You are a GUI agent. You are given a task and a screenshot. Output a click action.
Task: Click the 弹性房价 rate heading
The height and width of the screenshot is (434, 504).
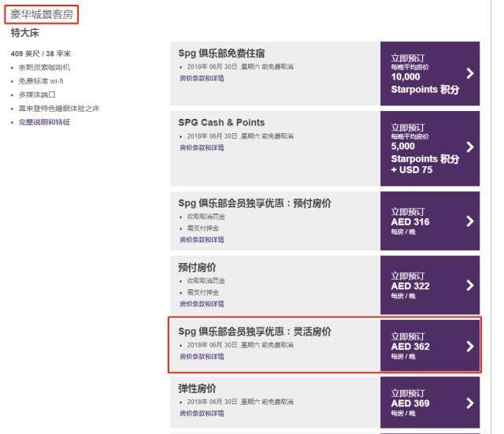[197, 388]
